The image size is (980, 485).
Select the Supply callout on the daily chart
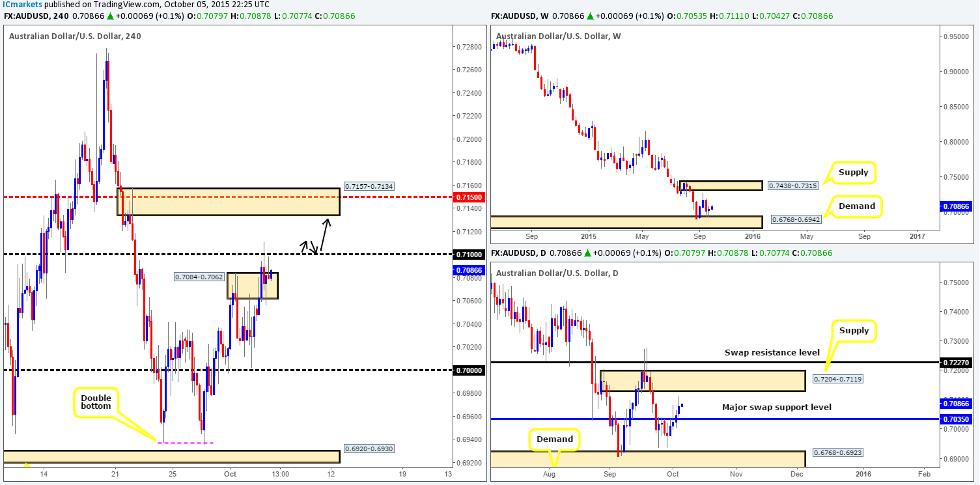coord(854,331)
